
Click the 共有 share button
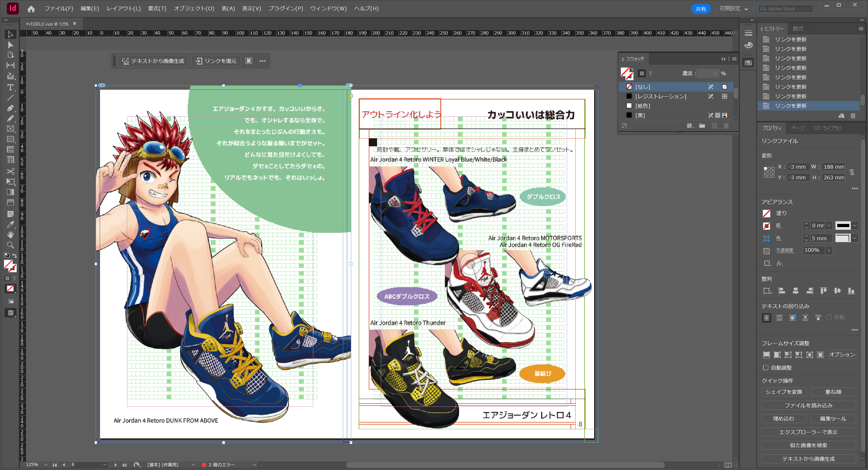[700, 9]
